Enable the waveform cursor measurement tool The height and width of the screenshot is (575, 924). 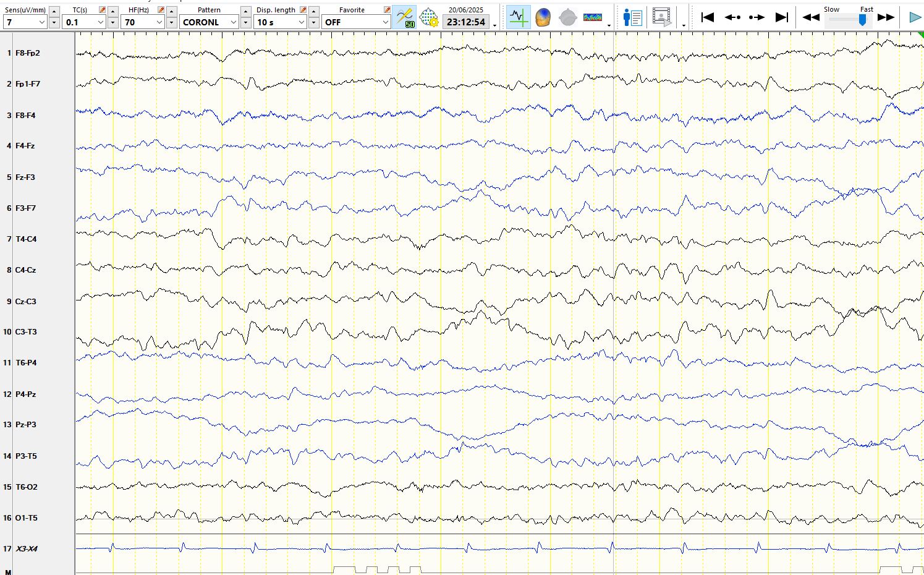point(518,17)
